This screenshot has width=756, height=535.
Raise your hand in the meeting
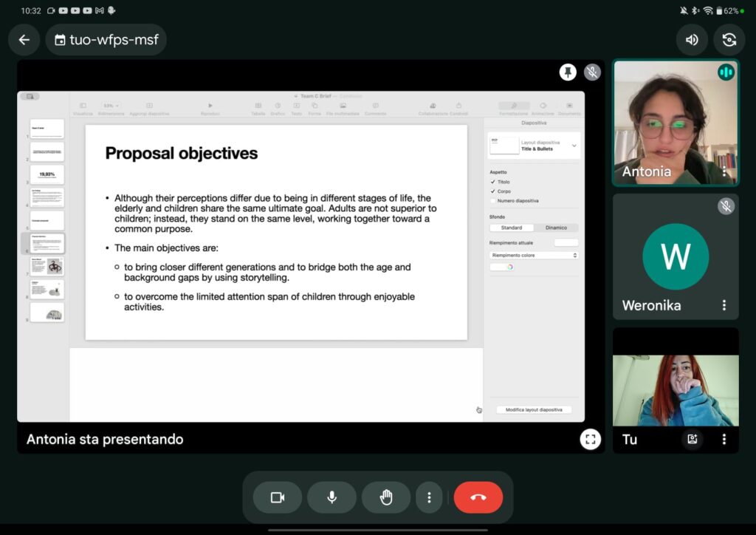(385, 497)
